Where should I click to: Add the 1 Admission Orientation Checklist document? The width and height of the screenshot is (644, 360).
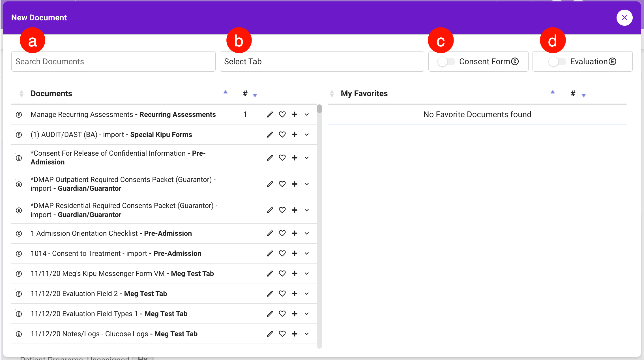coord(295,233)
